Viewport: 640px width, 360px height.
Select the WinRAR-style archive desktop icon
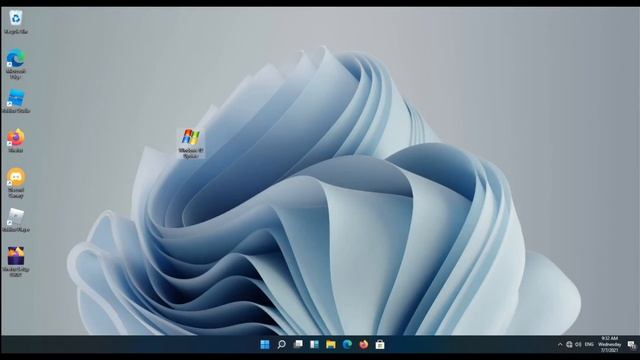[x=16, y=262]
